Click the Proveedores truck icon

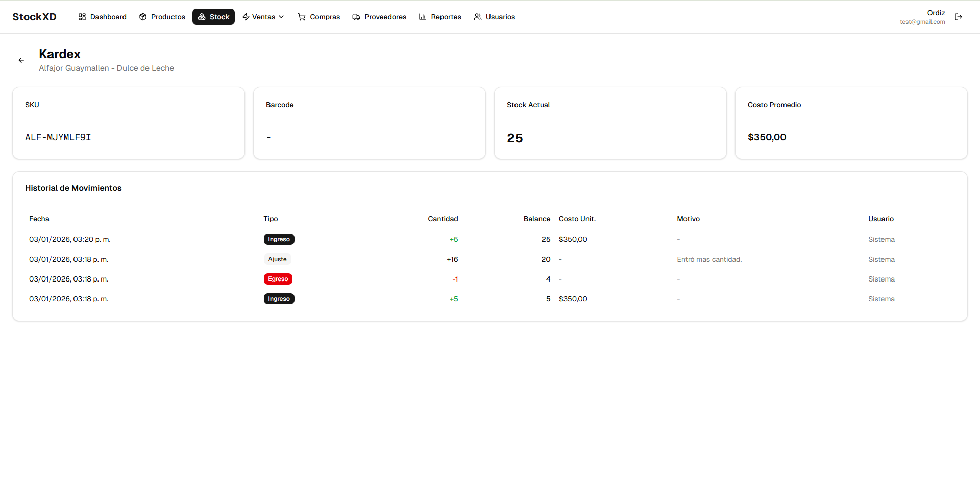point(356,17)
